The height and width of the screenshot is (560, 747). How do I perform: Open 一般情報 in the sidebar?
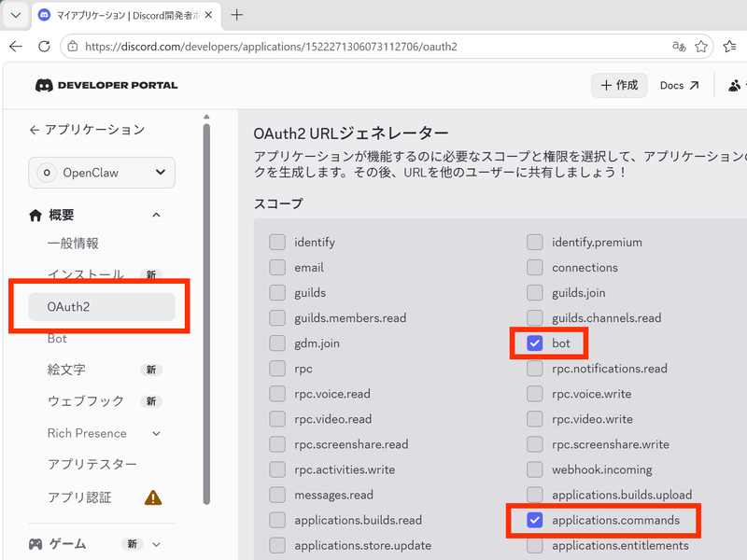(x=73, y=244)
